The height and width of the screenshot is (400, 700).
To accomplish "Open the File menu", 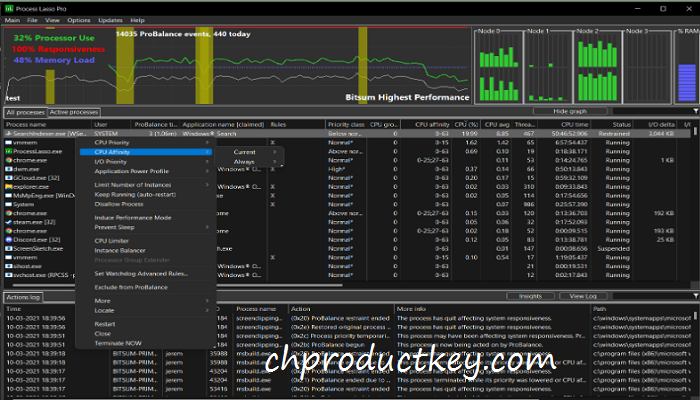I will coord(32,20).
